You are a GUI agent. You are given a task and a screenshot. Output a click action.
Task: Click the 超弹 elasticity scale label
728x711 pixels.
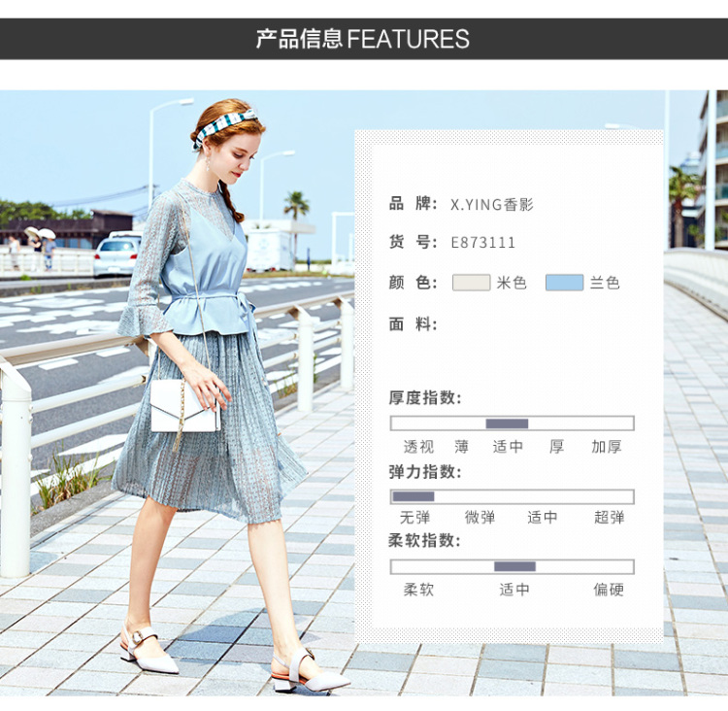[x=610, y=517]
